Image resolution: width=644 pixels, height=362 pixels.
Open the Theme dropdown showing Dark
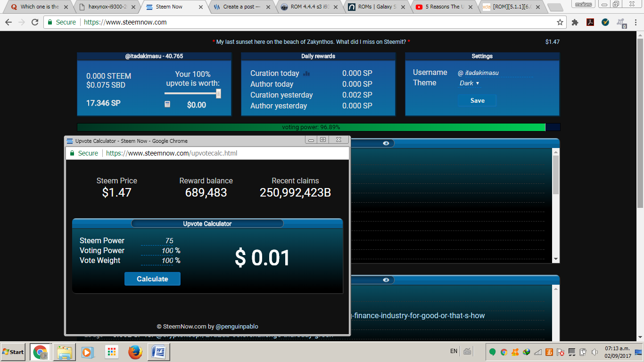470,83
